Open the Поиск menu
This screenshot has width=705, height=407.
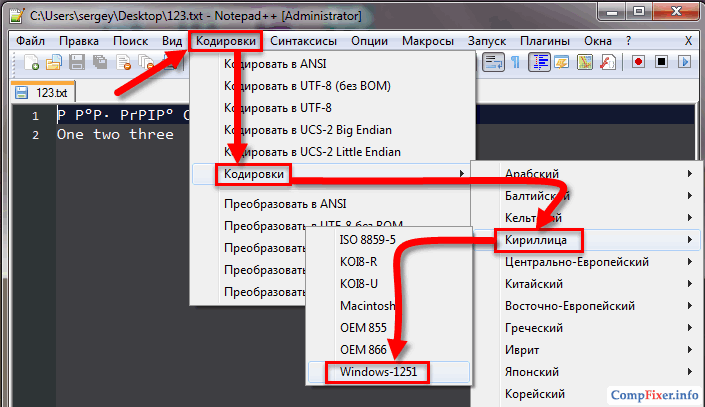pos(130,41)
